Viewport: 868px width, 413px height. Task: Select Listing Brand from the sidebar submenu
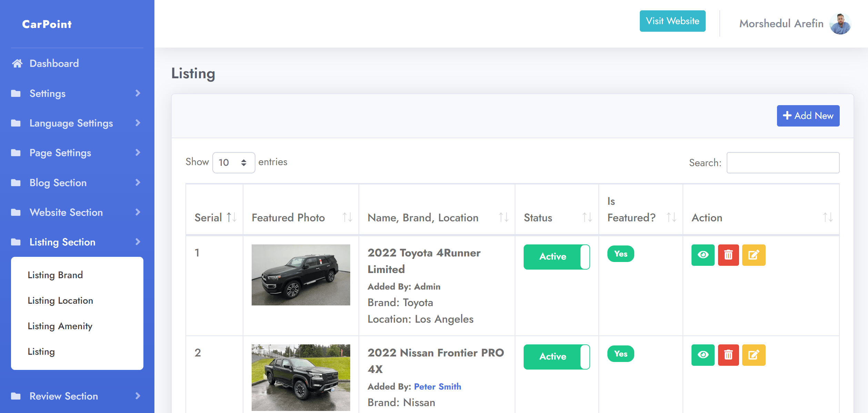click(55, 275)
